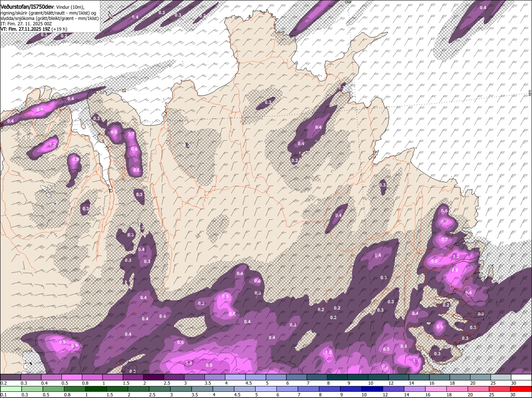Select the 10 swatch in the upper color bar
The image size is (532, 398).
click(x=378, y=377)
